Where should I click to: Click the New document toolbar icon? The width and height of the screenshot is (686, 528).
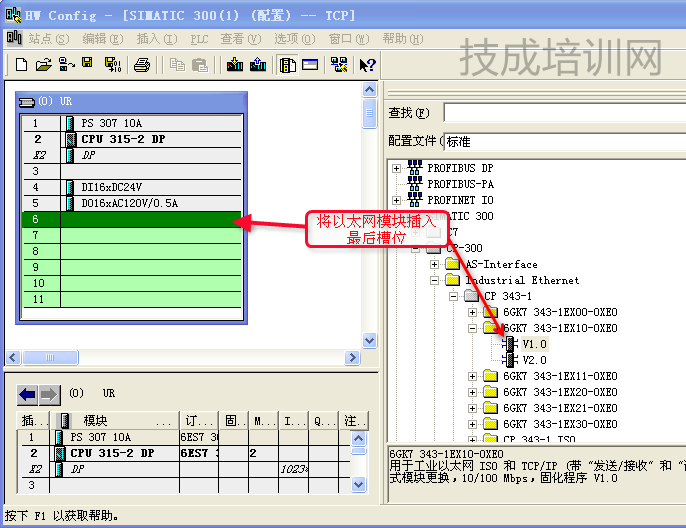tap(21, 65)
